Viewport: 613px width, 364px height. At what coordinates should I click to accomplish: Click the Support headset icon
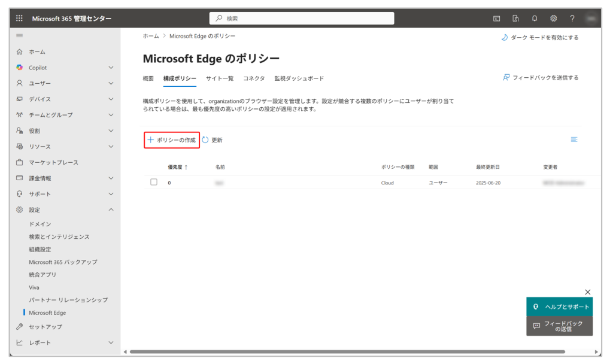tap(20, 194)
